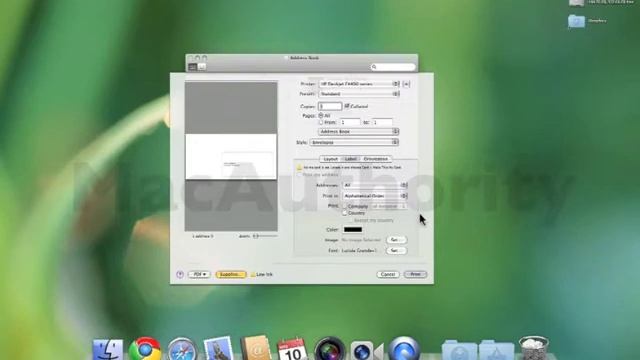640x360 pixels.
Task: Open the FaceTime video camera Dock icon
Action: 366,350
